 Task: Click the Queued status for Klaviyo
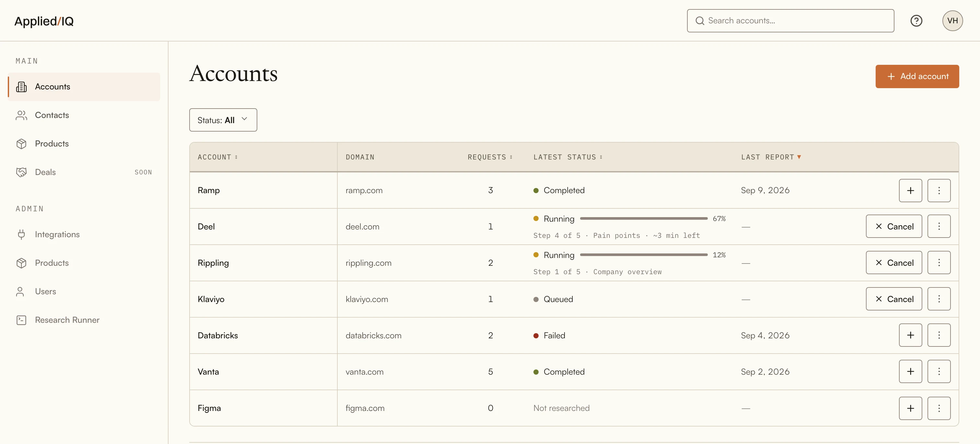553,299
